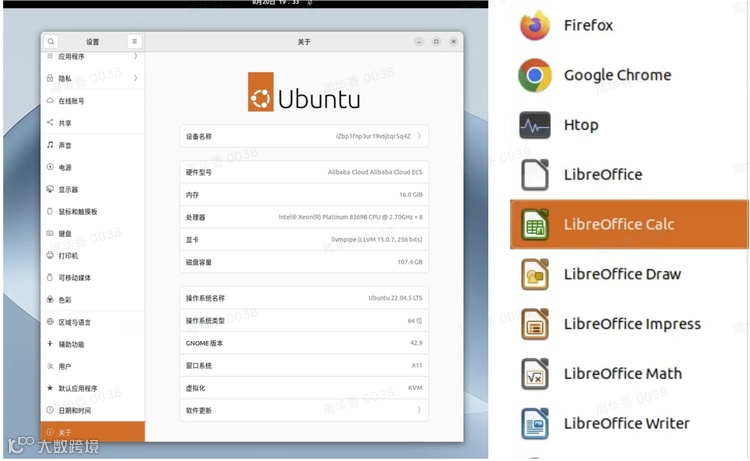750x461 pixels.
Task: Click the 设置 header title
Action: (x=92, y=42)
